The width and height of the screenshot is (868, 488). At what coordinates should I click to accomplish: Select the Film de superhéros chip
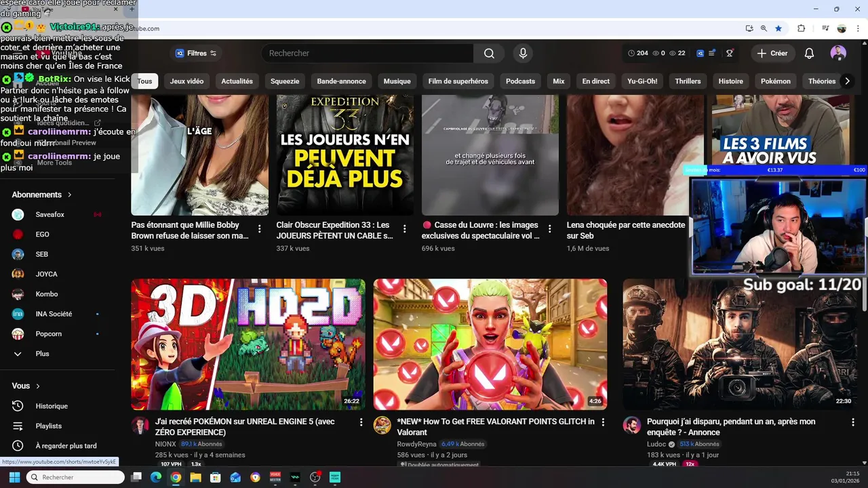click(458, 81)
